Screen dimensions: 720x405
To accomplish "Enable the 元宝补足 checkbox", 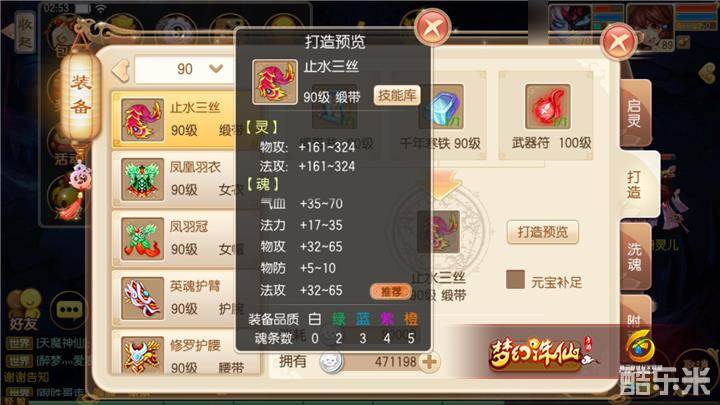I will click(515, 279).
